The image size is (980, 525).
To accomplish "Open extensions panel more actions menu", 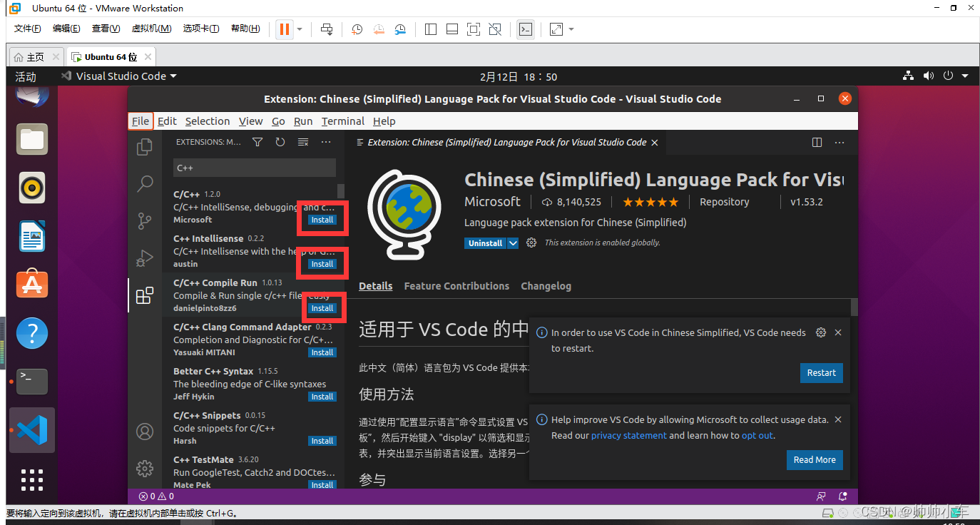I will [326, 142].
